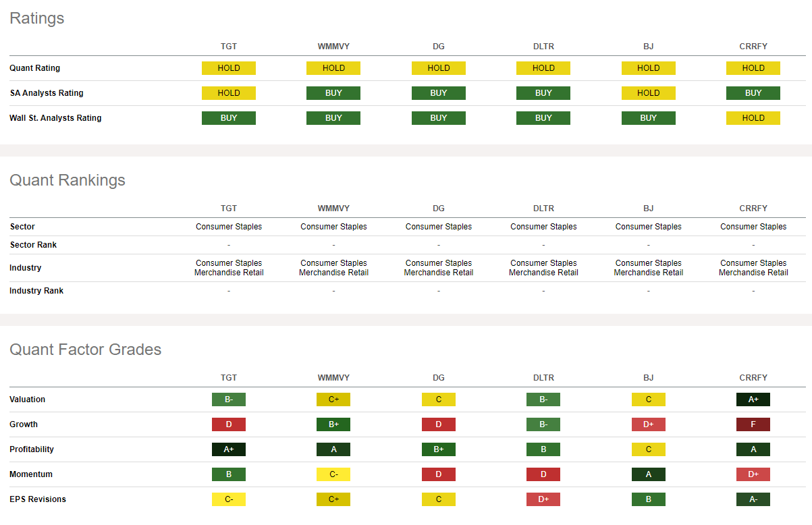Click DG Valuation C grade
Image resolution: width=812 pixels, height=525 pixels.
coord(439,399)
